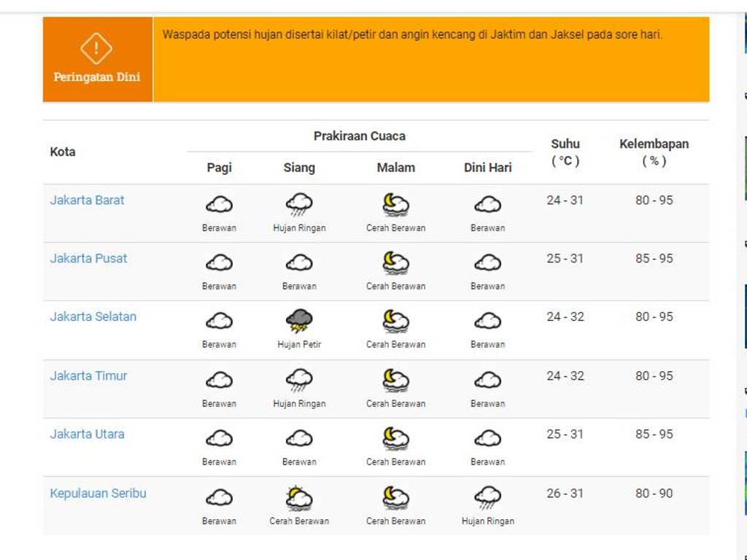Open the Jakarta Pusat link

point(88,258)
